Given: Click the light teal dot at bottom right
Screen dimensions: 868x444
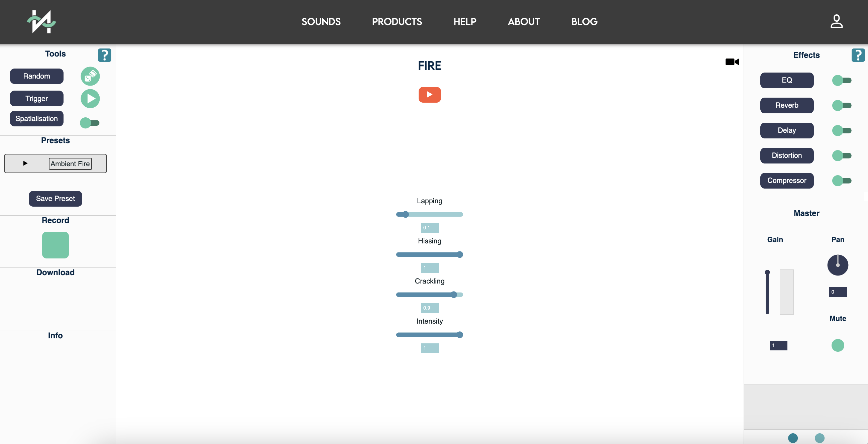Looking at the screenshot, I should pos(820,438).
